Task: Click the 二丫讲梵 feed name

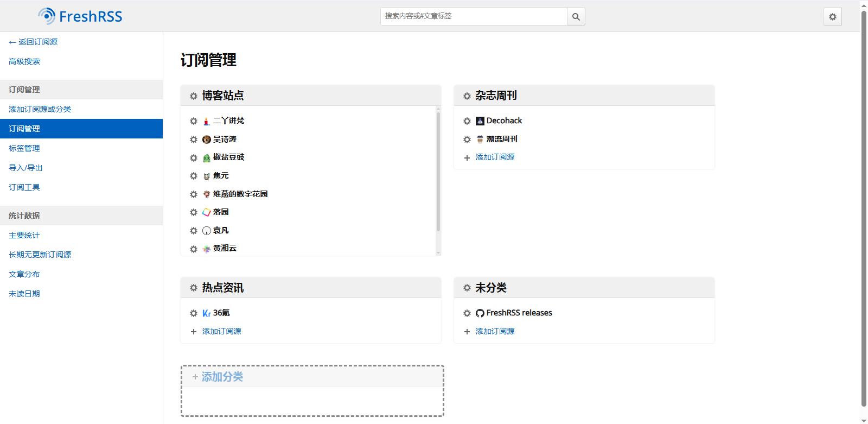Action: [x=228, y=121]
